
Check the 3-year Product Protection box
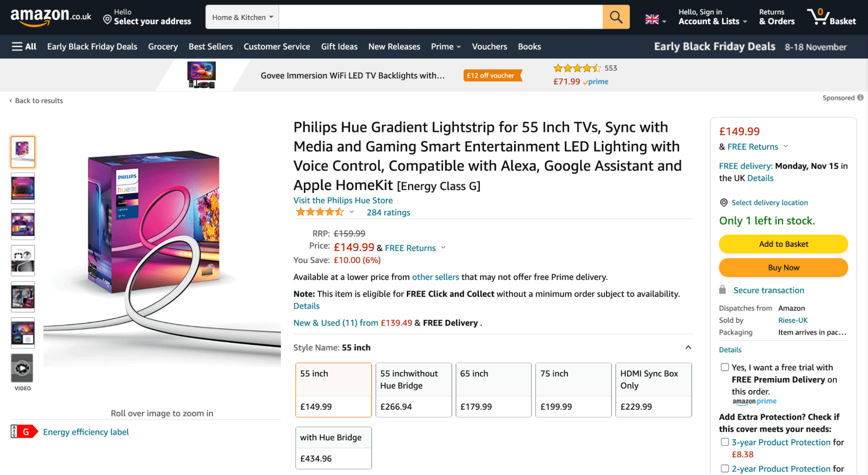(x=724, y=442)
